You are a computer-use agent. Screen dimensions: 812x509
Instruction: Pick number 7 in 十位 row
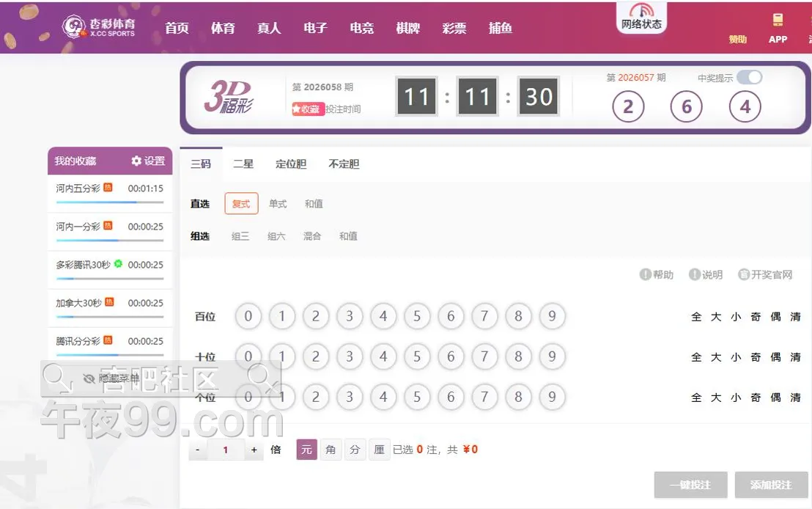pyautogui.click(x=484, y=356)
